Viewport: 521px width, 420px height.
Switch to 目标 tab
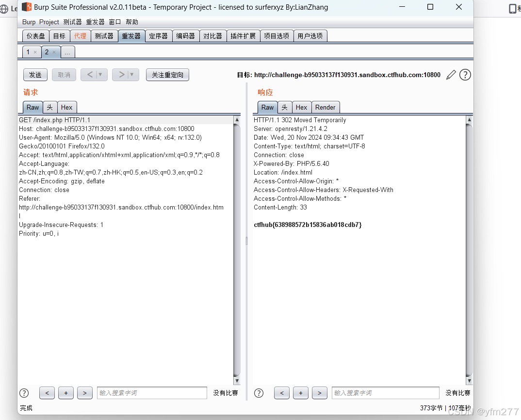60,36
